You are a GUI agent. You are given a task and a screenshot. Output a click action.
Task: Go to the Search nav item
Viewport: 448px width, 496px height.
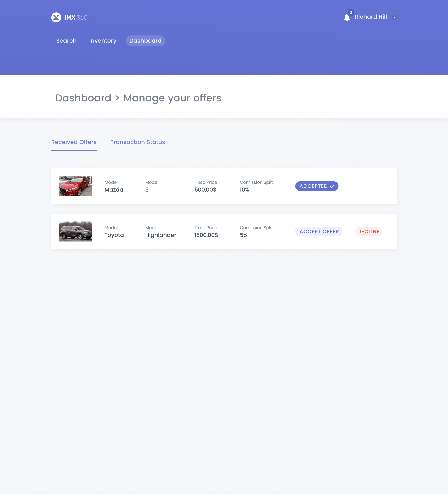tap(66, 41)
